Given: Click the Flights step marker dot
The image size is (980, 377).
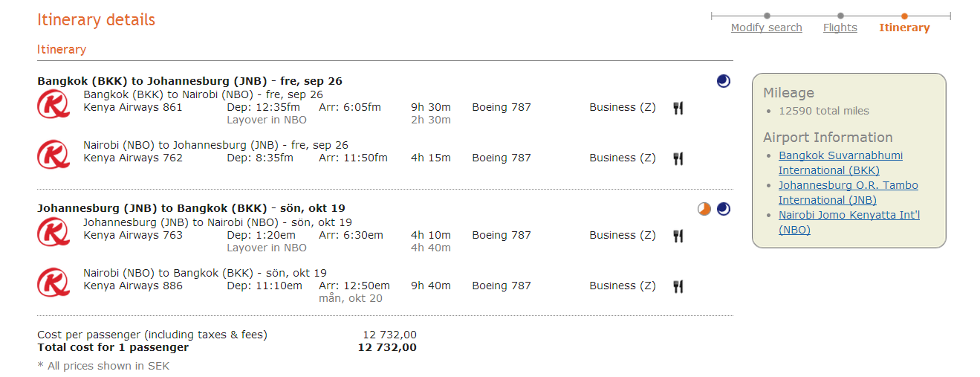Looking at the screenshot, I should [x=840, y=16].
